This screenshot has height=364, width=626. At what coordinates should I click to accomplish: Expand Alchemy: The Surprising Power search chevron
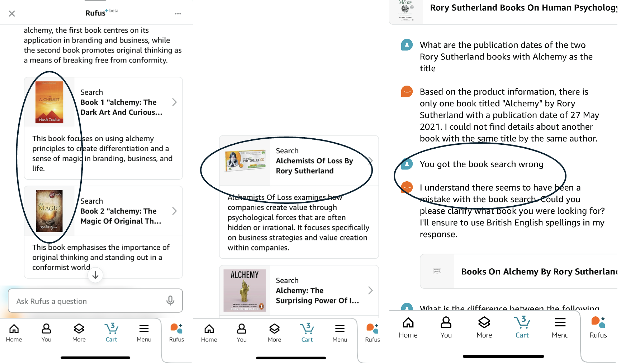[x=370, y=290]
